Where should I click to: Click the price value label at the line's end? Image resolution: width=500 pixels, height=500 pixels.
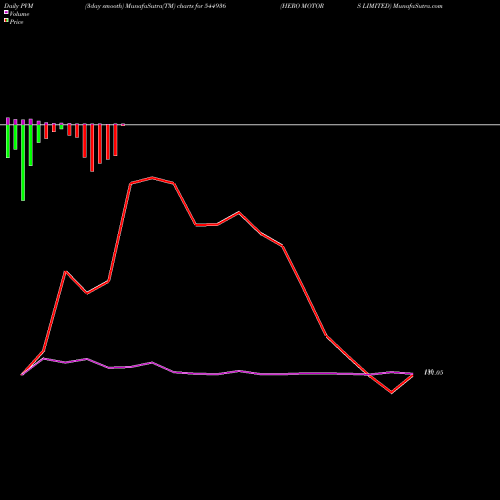434,372
